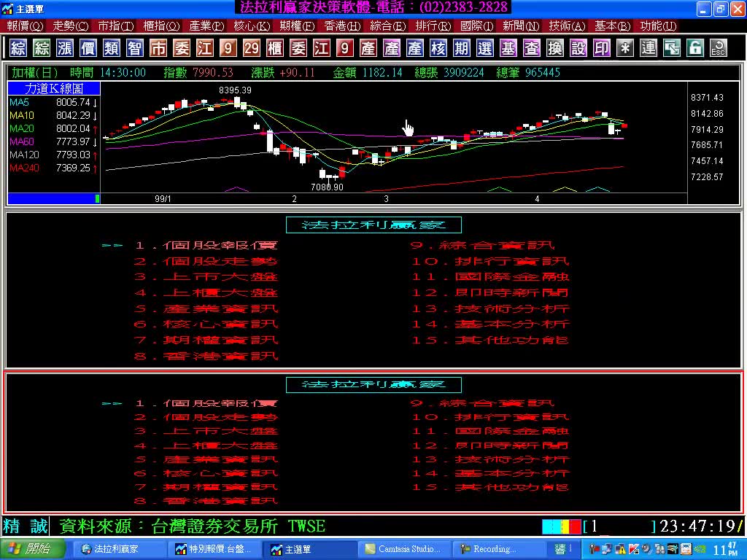This screenshot has height=560, width=747.
Task: Open the 基 (fundamentals) toolbar icon
Action: (x=508, y=48)
